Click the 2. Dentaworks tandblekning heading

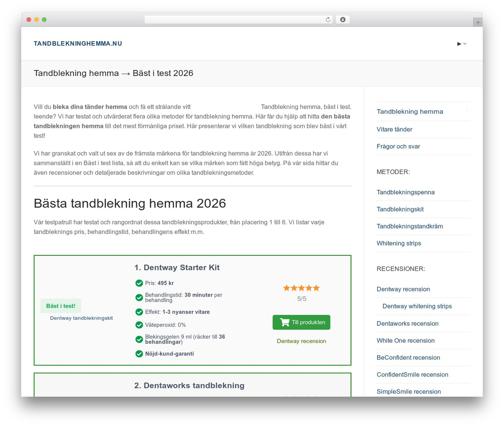tap(189, 386)
